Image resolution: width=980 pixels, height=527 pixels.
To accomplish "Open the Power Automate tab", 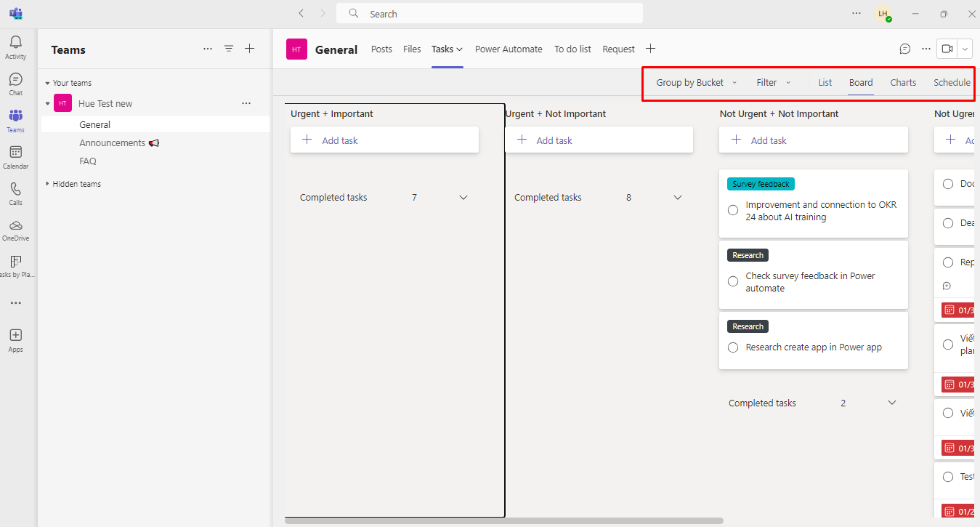I will (x=509, y=49).
